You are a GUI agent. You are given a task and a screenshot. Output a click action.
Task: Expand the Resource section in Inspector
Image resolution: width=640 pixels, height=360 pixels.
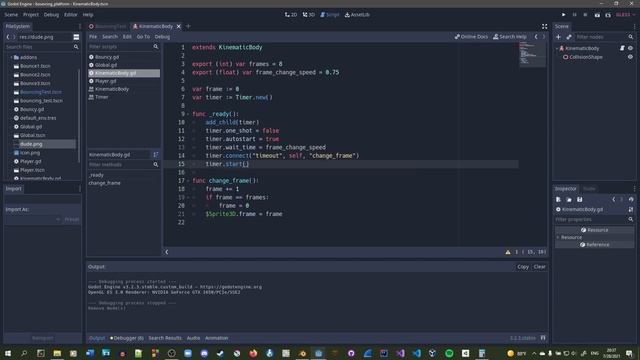558,238
